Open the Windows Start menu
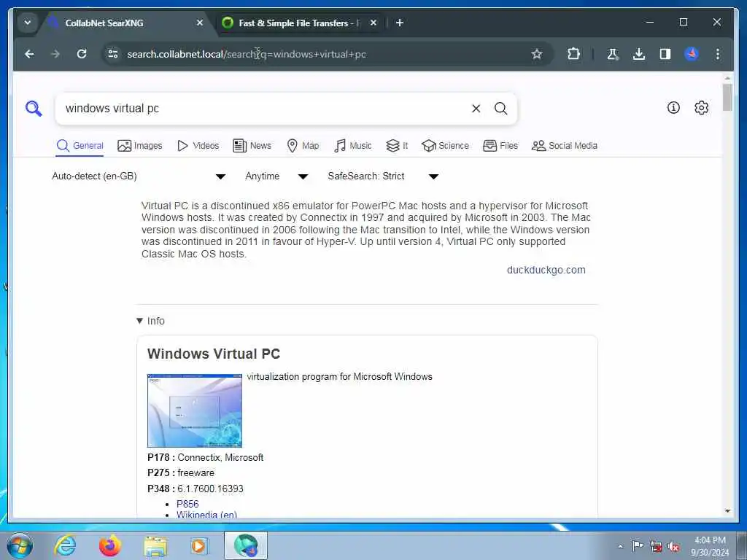 pyautogui.click(x=20, y=545)
